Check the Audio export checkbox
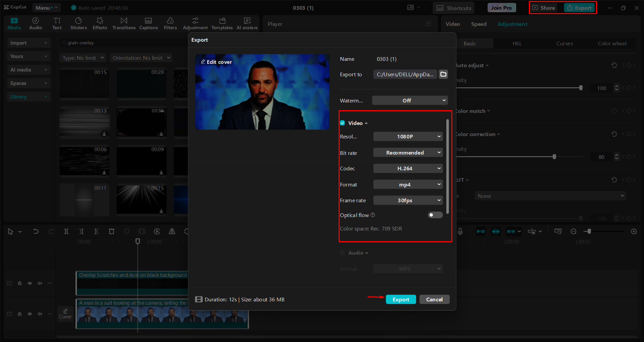 342,253
